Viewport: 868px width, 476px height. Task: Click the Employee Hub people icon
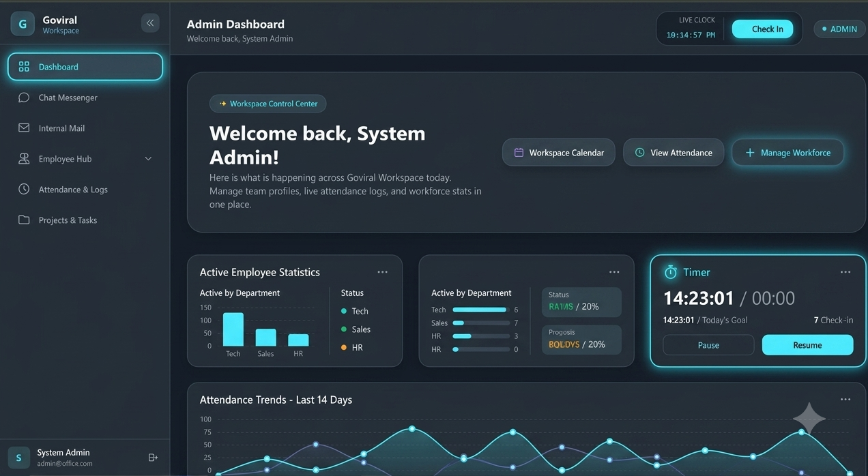pyautogui.click(x=24, y=159)
